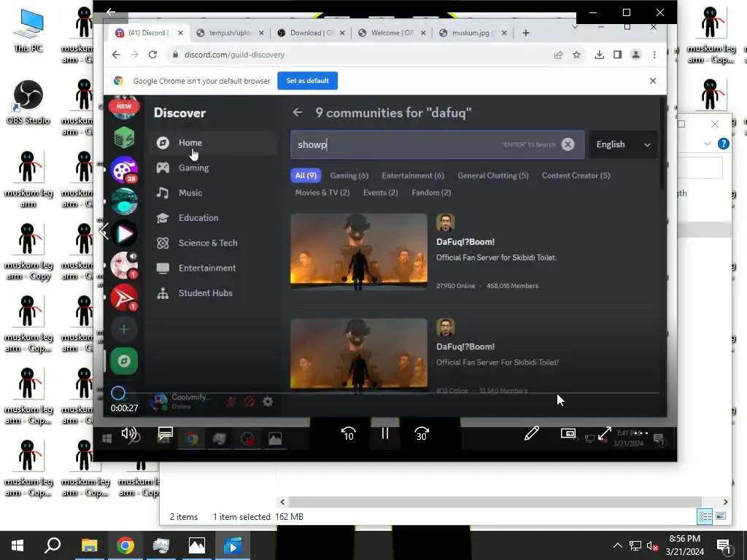
Task: Select the All (9) filter chip
Action: [x=306, y=175]
